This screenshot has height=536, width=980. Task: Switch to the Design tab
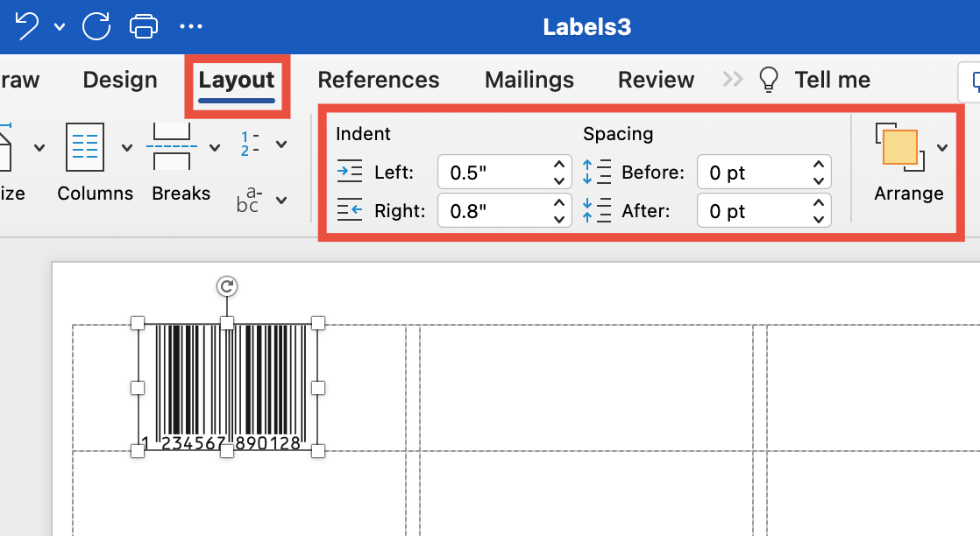click(x=120, y=80)
